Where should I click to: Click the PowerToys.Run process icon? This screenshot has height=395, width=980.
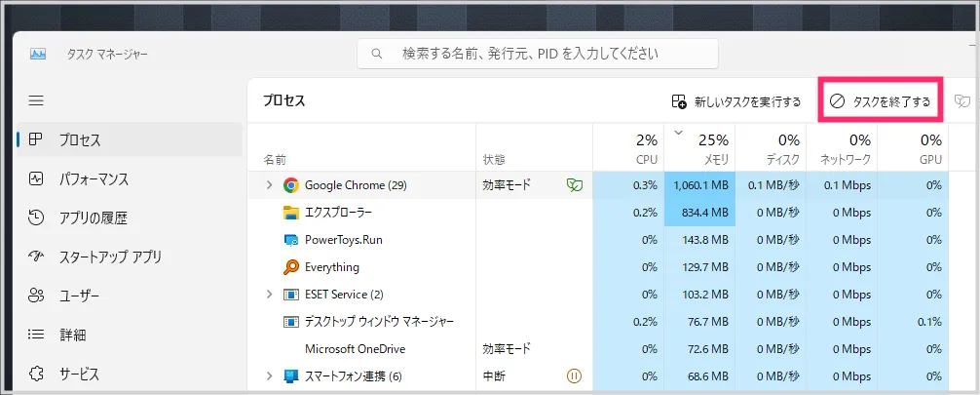290,240
